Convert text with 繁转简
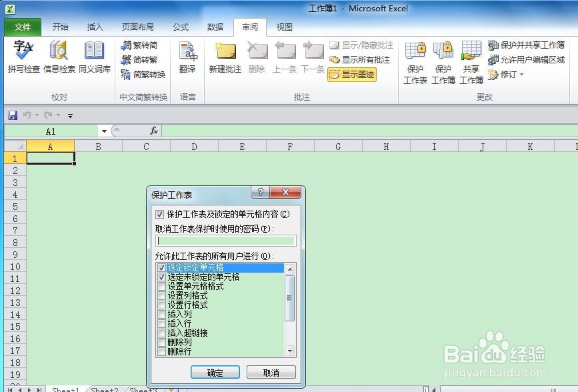 [139, 45]
